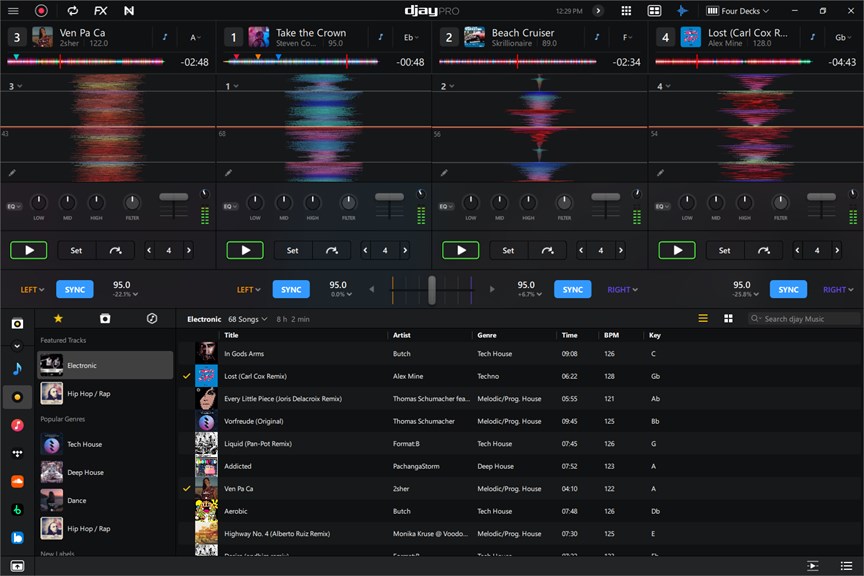
Task: Toggle the Neural Mix icon
Action: click(x=129, y=11)
